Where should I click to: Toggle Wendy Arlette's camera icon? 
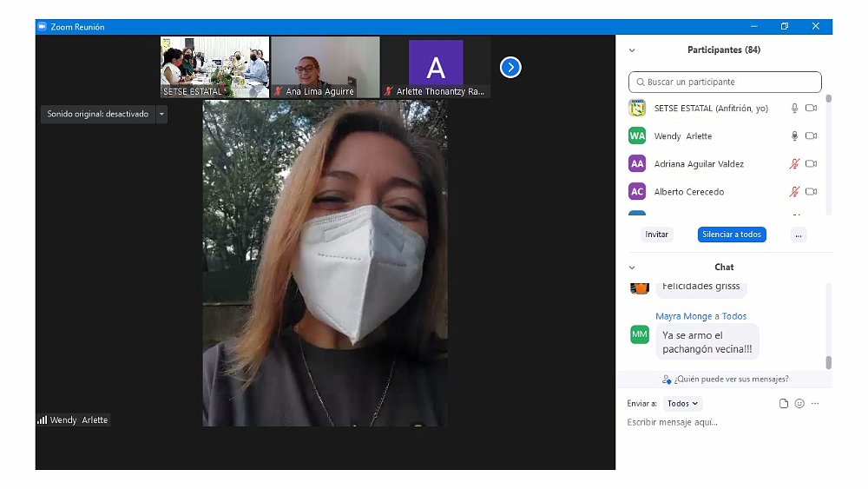coord(811,136)
